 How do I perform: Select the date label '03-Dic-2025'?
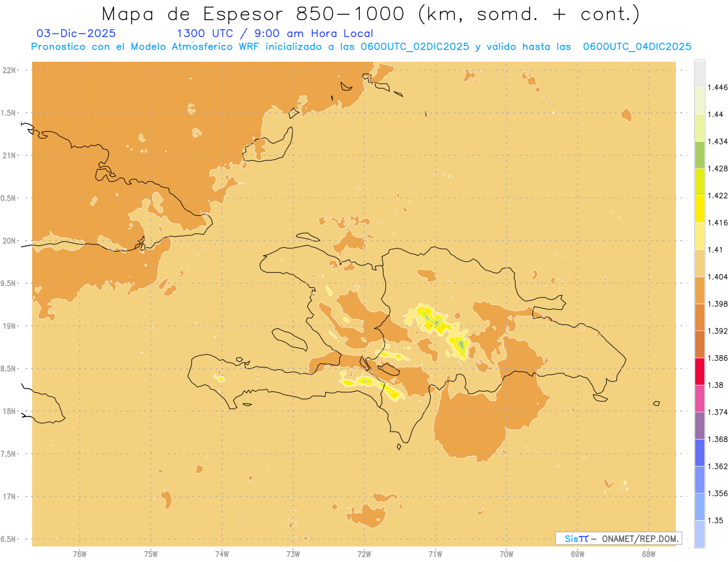[76, 33]
